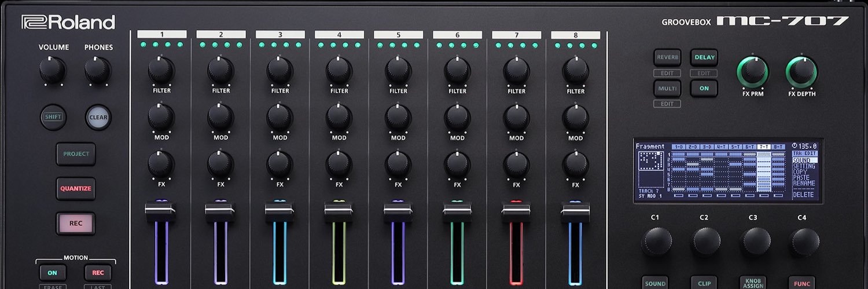Grab track 4 yellow-green level fader

point(339,211)
